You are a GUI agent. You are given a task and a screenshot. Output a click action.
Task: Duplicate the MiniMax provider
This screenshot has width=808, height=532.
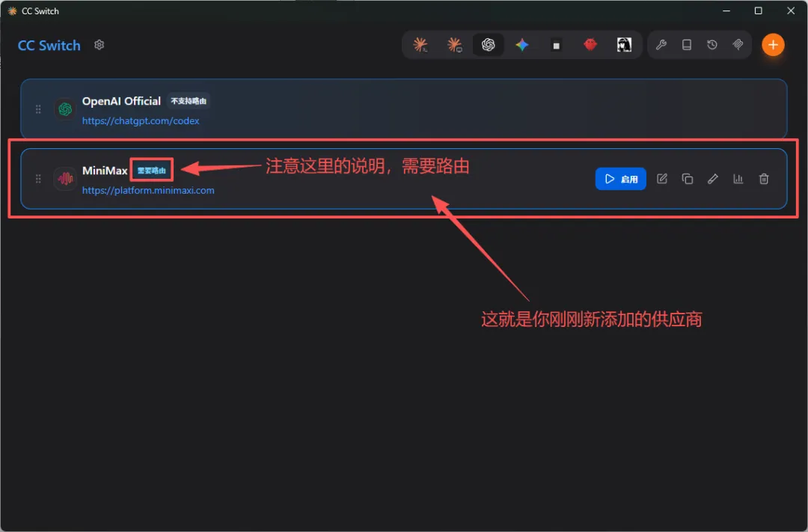point(687,179)
